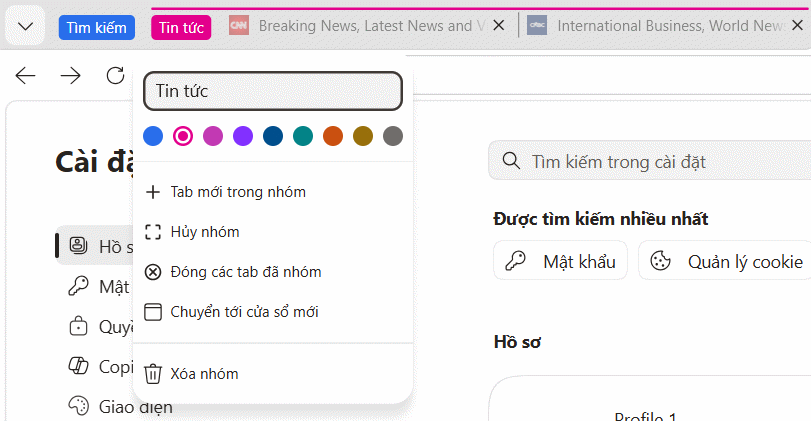This screenshot has width=811, height=421.
Task: Click the magnifier icon in settings search
Action: 511,161
